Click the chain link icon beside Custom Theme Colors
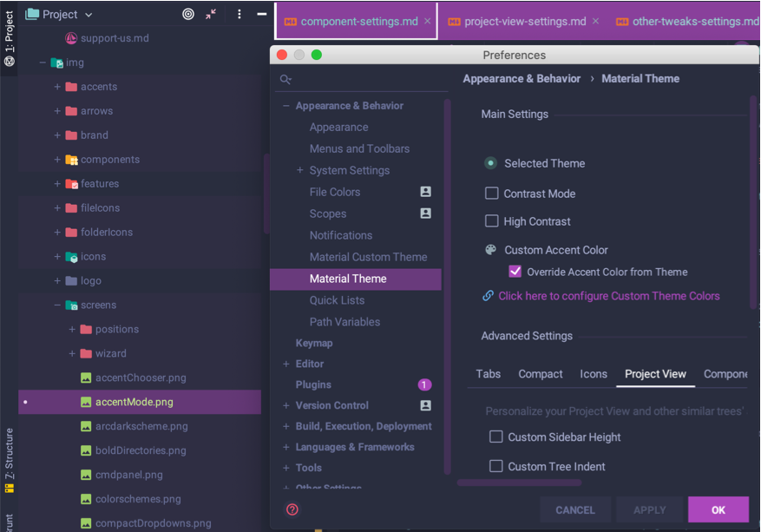Image resolution: width=761 pixels, height=532 pixels. 488,296
